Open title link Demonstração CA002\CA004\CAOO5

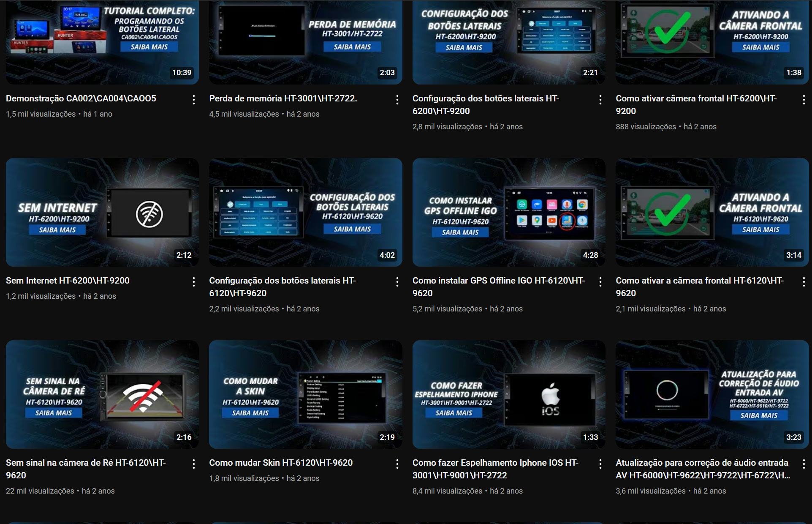(81, 98)
